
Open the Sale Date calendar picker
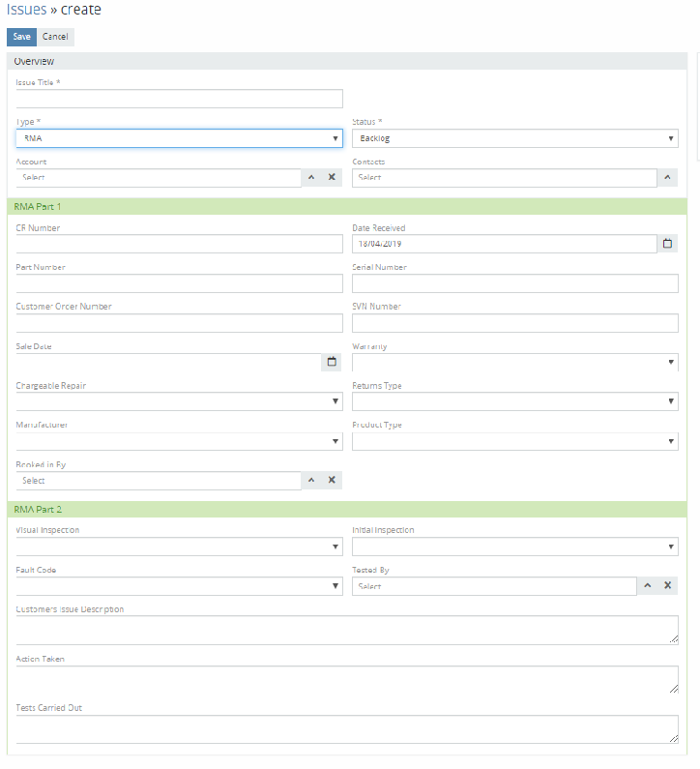(332, 362)
